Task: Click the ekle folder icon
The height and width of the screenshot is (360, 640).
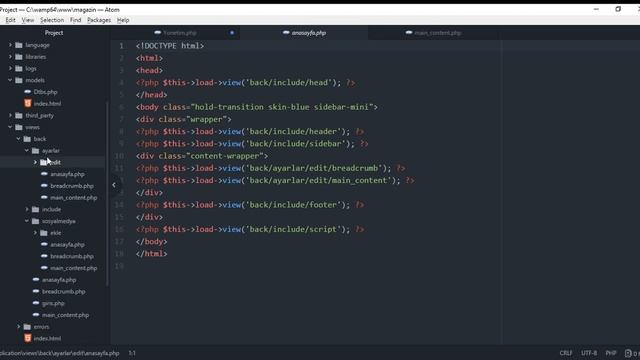Action: (x=44, y=233)
